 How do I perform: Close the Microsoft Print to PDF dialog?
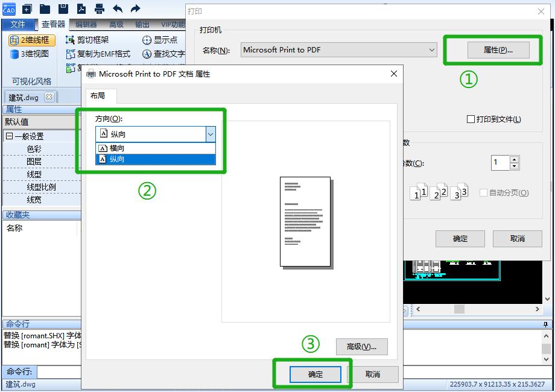point(393,74)
